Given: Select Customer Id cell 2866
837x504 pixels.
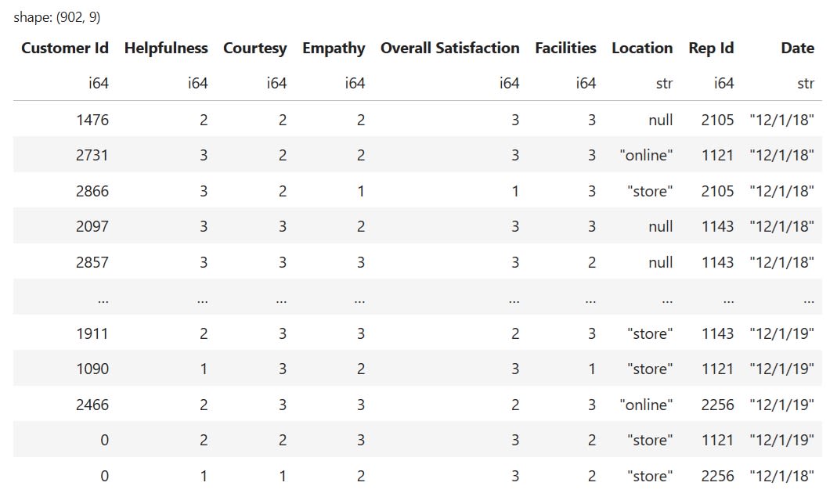Looking at the screenshot, I should pyautogui.click(x=92, y=191).
